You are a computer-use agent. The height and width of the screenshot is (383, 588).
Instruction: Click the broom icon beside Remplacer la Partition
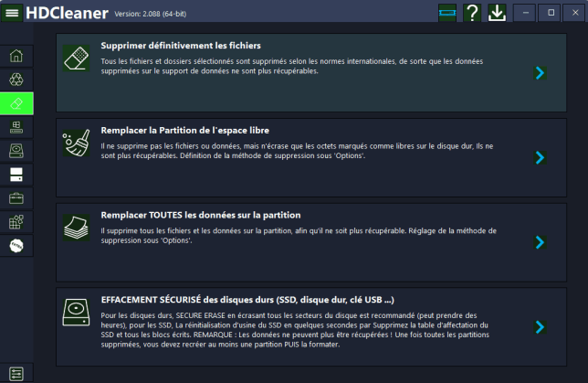click(77, 144)
